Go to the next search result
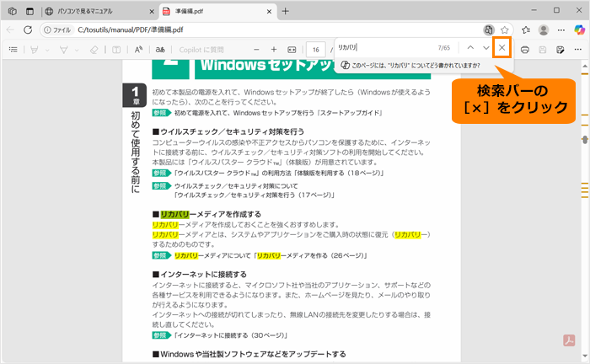Viewport: 590px width, 364px height. click(x=486, y=48)
